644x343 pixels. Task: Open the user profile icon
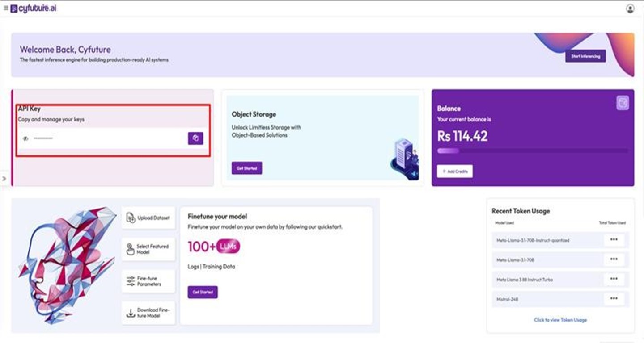[630, 8]
